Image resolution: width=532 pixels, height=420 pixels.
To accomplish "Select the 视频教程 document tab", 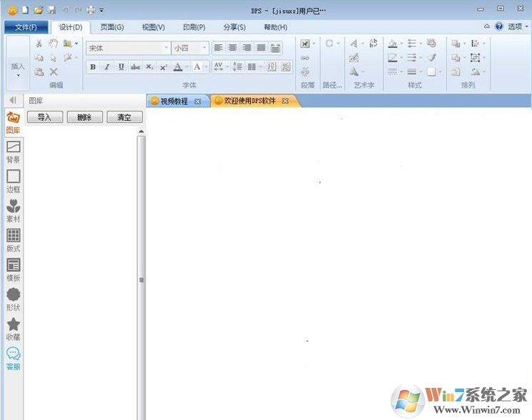I will pos(173,101).
